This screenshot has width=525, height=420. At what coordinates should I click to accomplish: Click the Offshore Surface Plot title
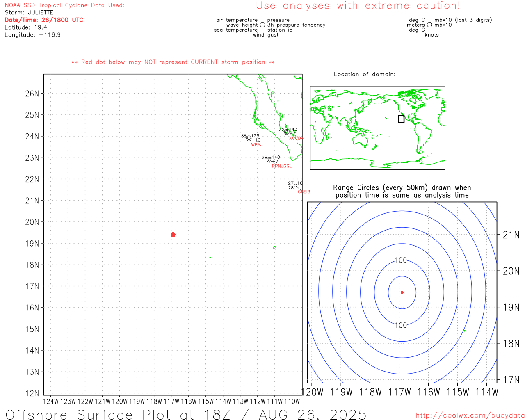tap(186, 414)
